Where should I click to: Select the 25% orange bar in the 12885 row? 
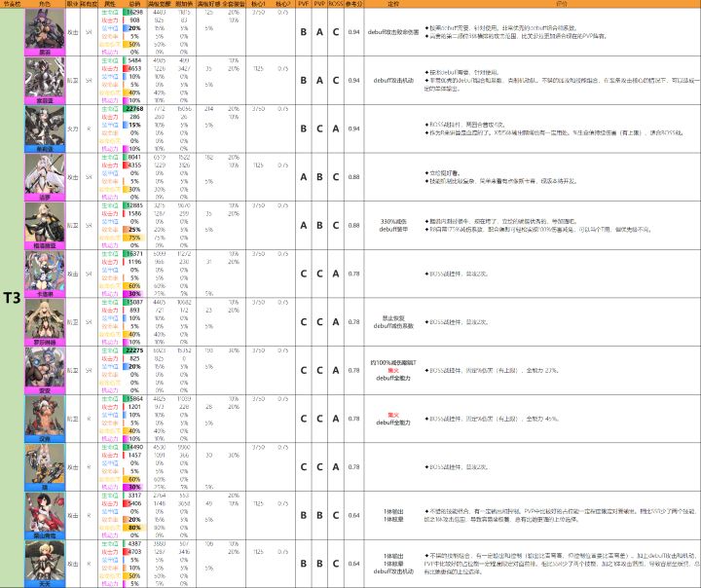click(134, 230)
